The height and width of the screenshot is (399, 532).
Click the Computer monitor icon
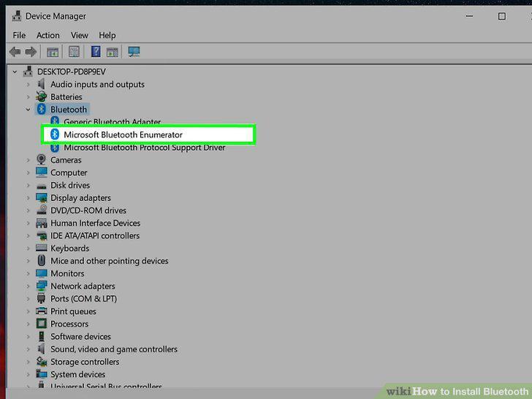(42, 172)
